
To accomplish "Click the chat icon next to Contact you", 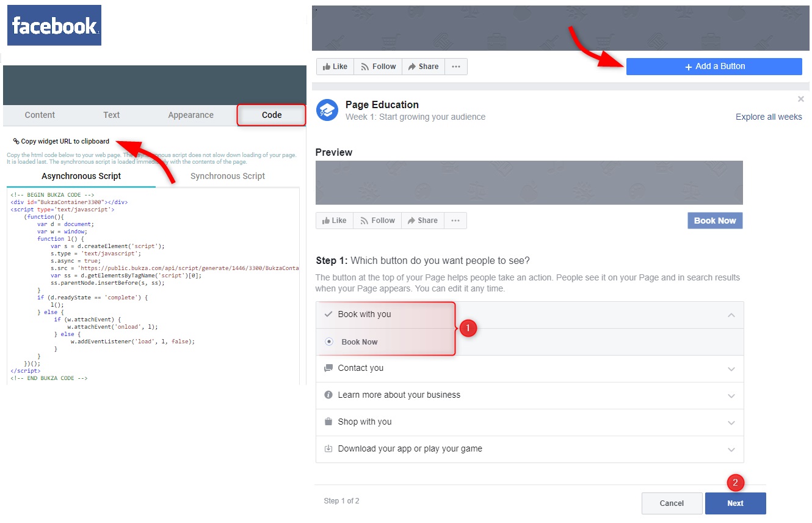I will pyautogui.click(x=327, y=368).
